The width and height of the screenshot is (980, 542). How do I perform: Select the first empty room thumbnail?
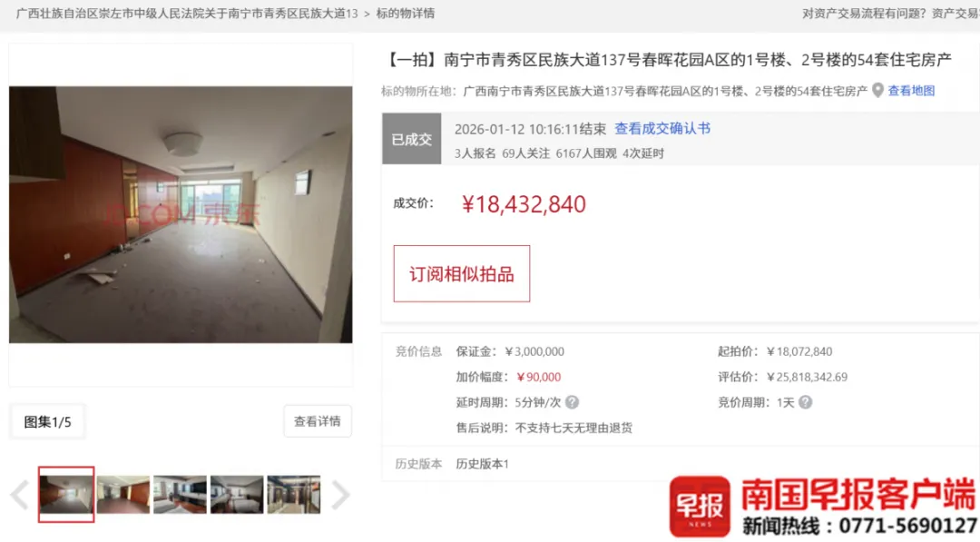point(66,495)
